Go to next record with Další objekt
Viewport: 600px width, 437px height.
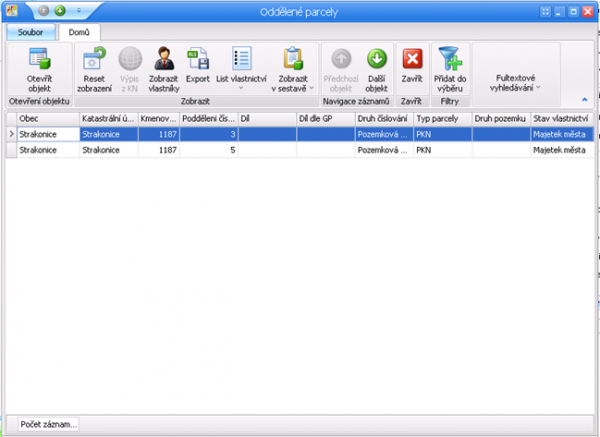pos(376,59)
